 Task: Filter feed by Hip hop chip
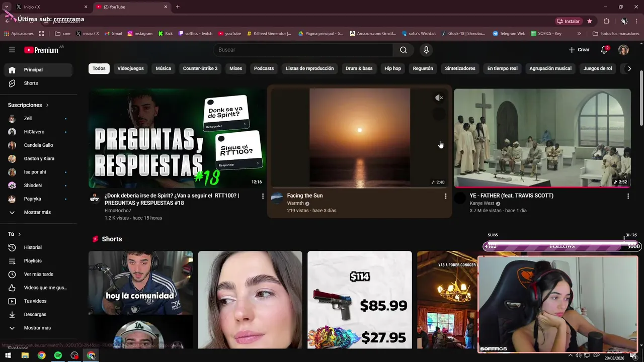pos(393,68)
